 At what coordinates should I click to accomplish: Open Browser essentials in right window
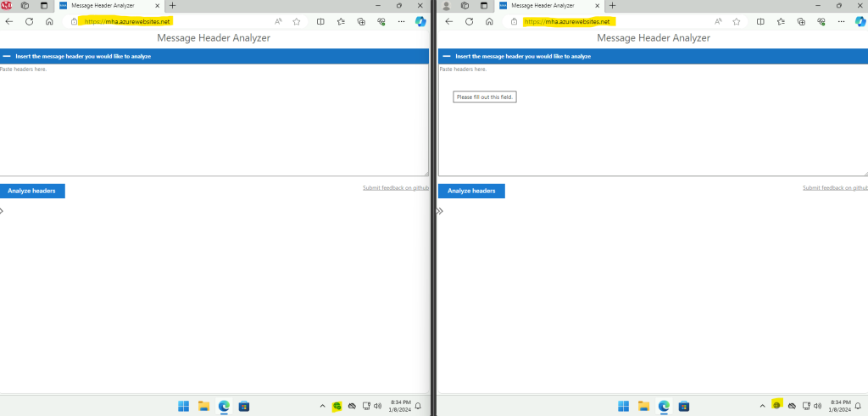821,21
